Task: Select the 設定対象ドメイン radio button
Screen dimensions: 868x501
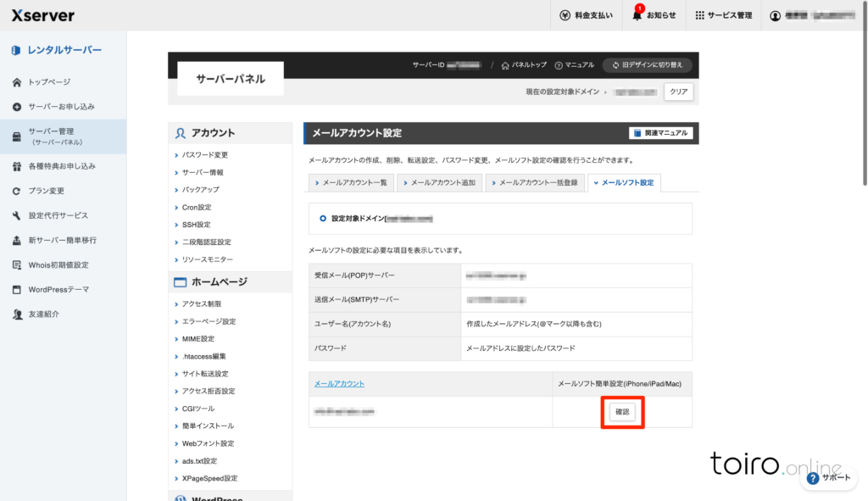Action: (x=323, y=218)
